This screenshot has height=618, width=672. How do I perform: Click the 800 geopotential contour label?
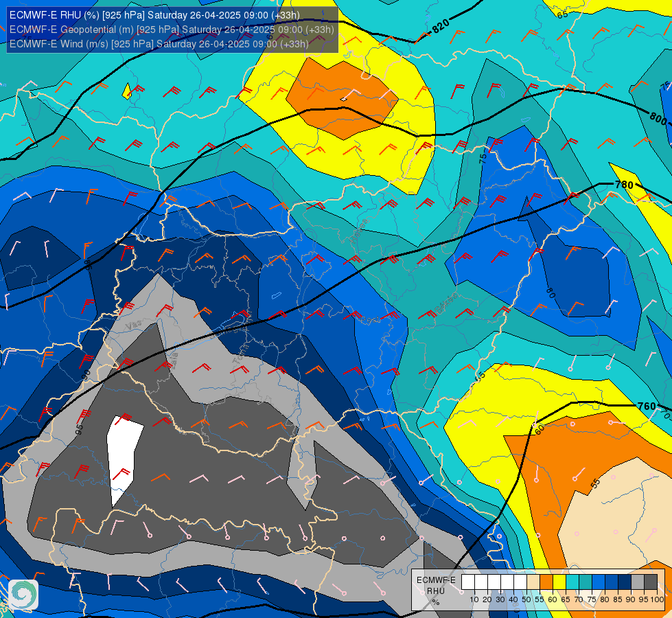658,117
